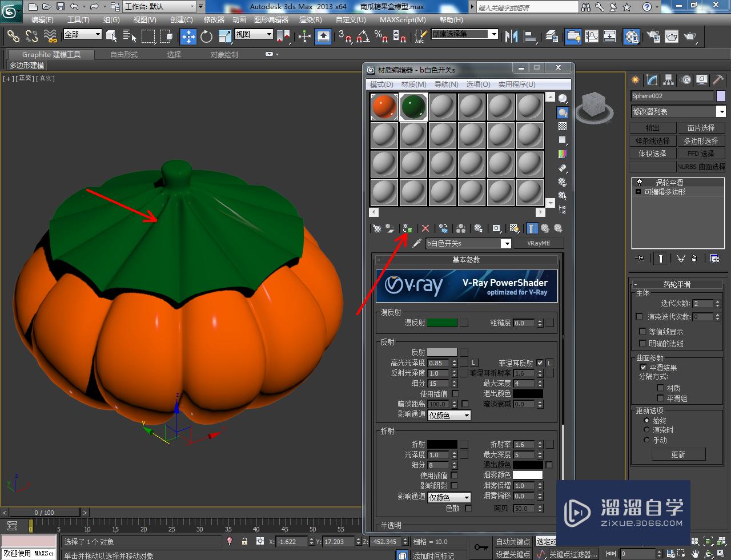Enable refraction Use Interpolation checkbox
Viewport: 731px width, 560px height.
454,475
